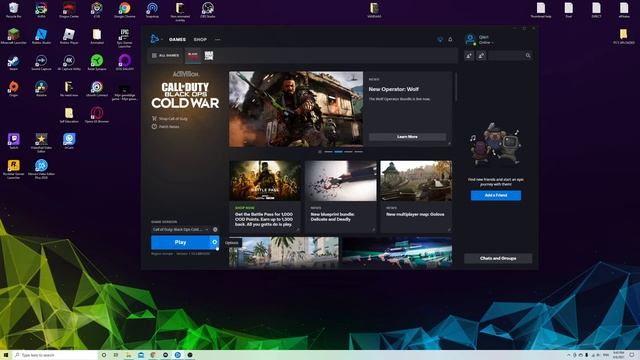Viewport: 640px width, 360px height.
Task: Open the profile avatar
Action: (470, 40)
